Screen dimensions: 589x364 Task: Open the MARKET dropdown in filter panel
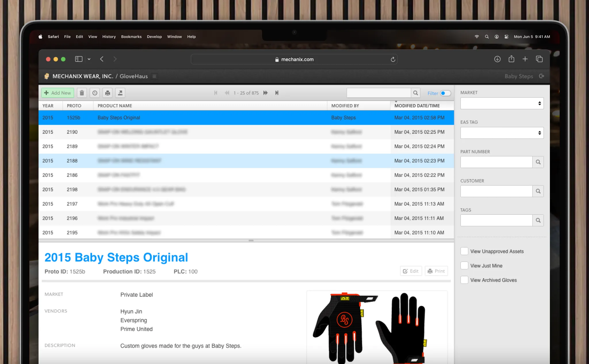point(502,103)
